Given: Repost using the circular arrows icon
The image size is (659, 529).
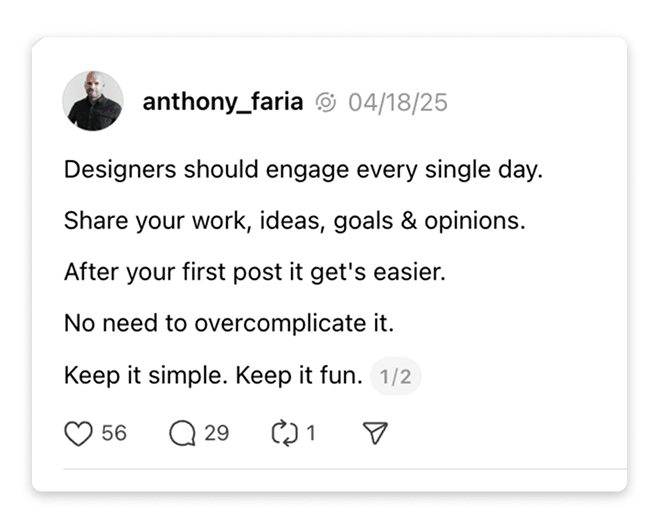Looking at the screenshot, I should tap(285, 433).
